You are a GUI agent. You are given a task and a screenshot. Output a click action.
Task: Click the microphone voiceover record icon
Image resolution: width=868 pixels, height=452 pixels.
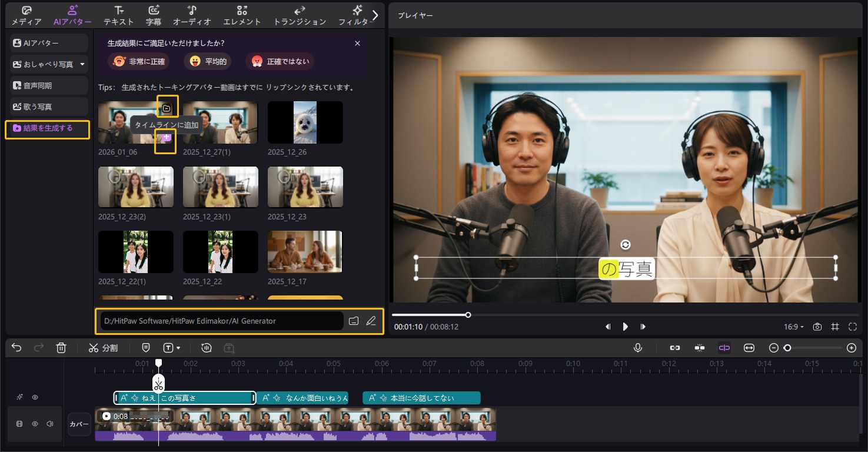[x=637, y=348]
